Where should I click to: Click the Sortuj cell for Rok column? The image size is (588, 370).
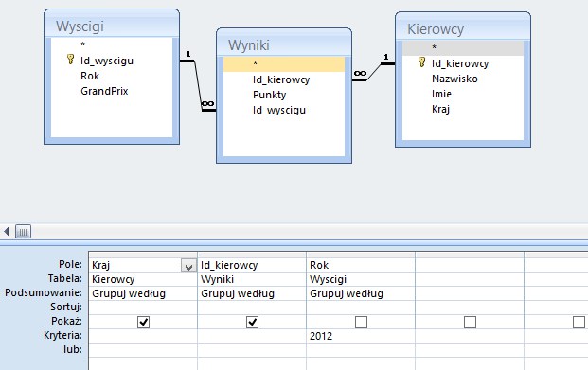(361, 308)
